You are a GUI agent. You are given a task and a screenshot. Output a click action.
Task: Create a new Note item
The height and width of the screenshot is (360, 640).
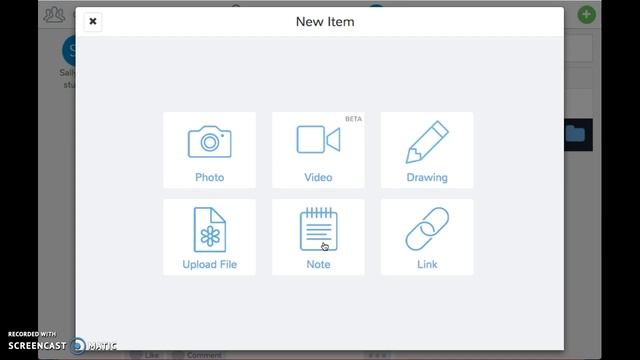(x=318, y=237)
